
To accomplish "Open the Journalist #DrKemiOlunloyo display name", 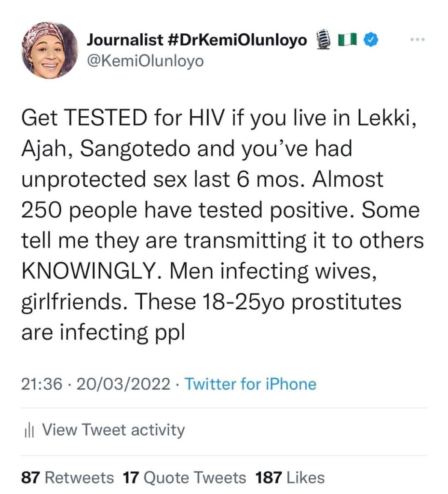I will click(x=197, y=40).
